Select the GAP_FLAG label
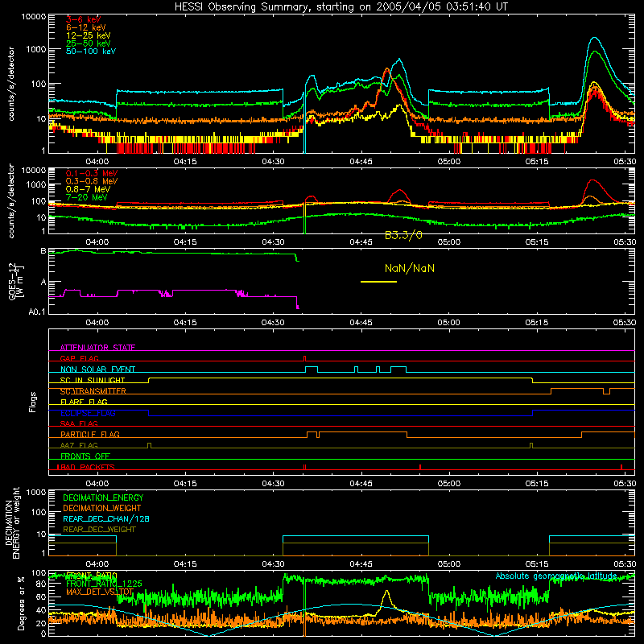Screen dimensions: 644x644 click(x=79, y=358)
